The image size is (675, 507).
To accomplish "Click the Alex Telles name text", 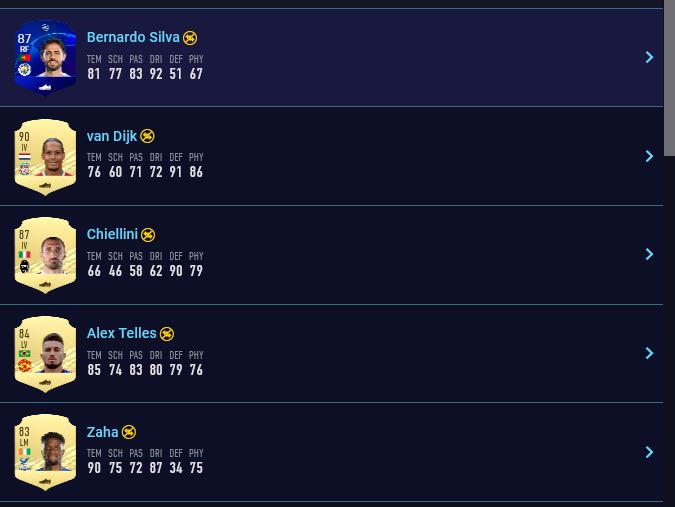I will 121,333.
